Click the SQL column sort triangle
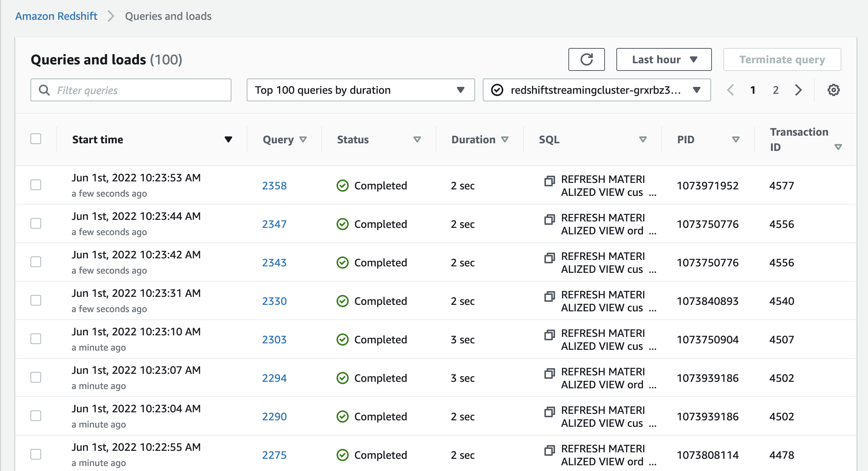The width and height of the screenshot is (868, 471). pos(643,139)
